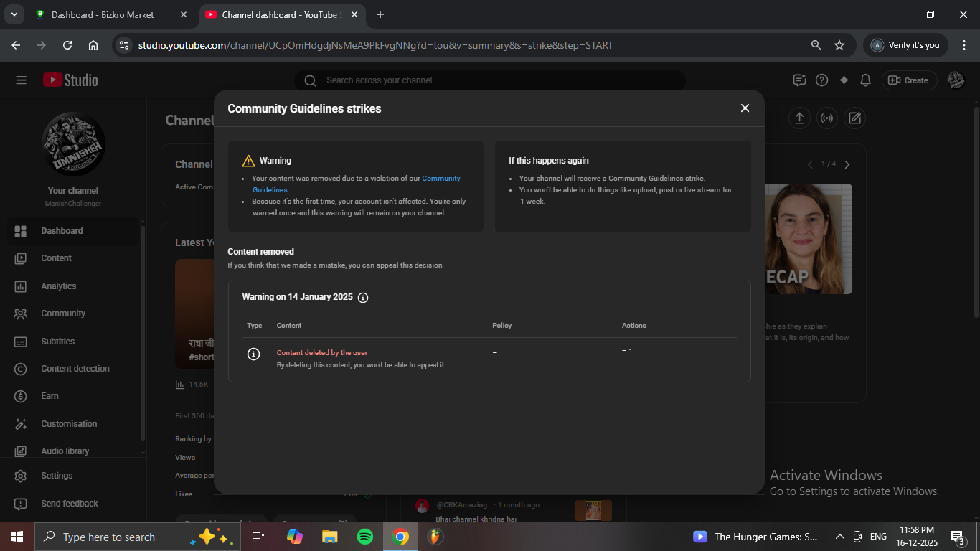Go to previous card with left chevron

(810, 164)
